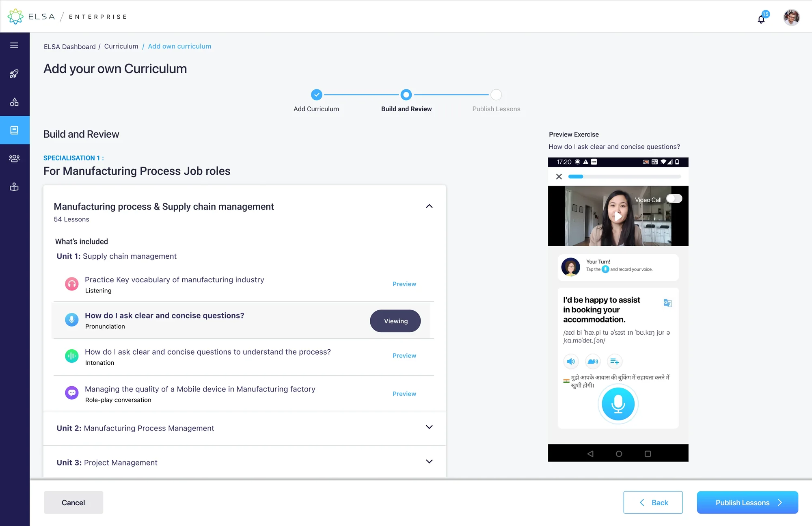Tap the add-to-list icon in preview
The width and height of the screenshot is (812, 526).
(x=615, y=361)
